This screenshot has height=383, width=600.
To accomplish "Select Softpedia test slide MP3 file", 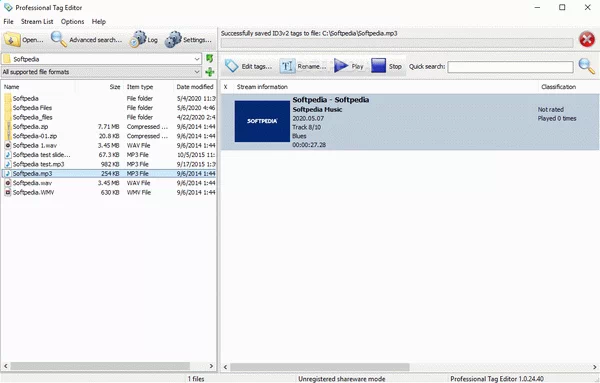I will (x=109, y=155).
